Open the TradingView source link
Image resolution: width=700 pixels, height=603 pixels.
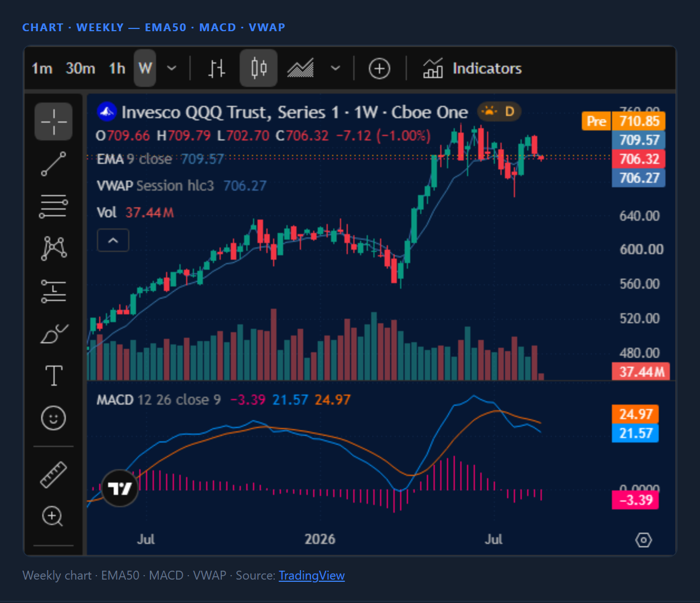[x=312, y=576]
